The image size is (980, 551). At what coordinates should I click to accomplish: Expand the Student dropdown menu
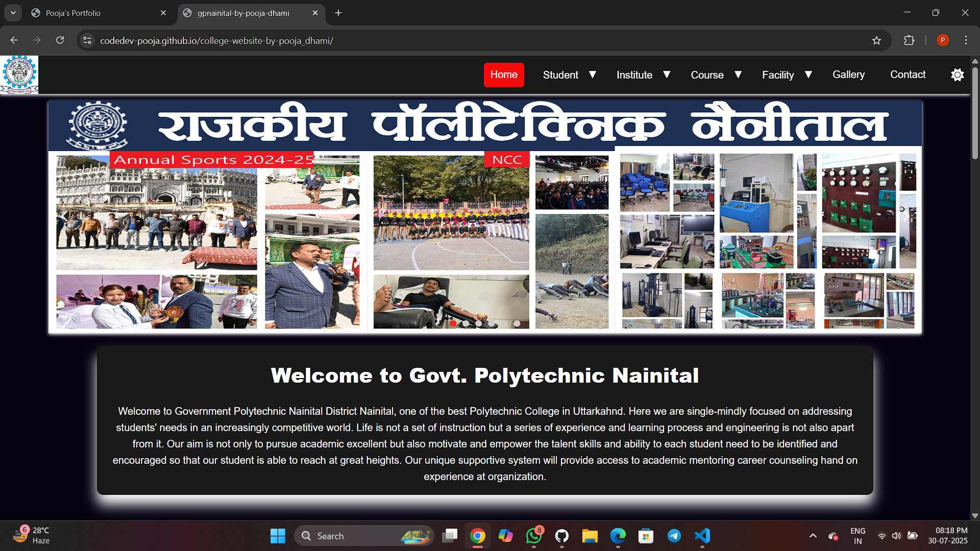[561, 74]
